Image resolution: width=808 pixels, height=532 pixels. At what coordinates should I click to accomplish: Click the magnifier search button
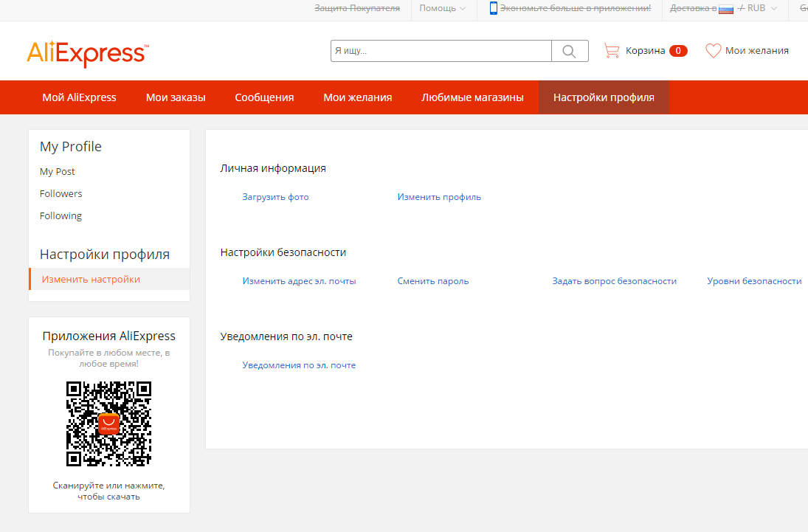click(x=570, y=51)
